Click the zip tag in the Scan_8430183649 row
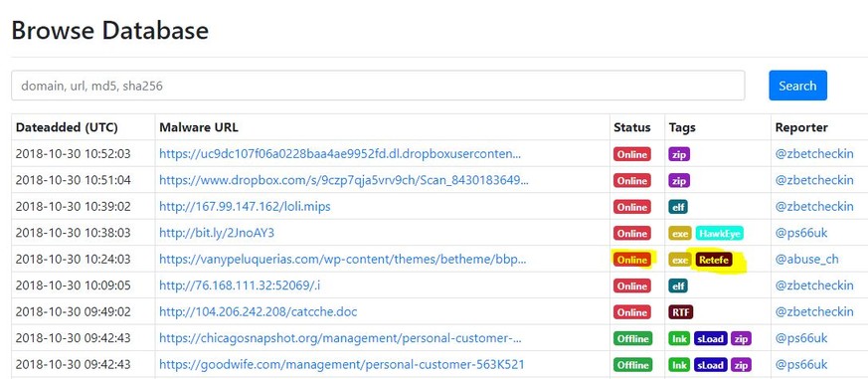Viewport: 868px width, 379px height. point(679,181)
